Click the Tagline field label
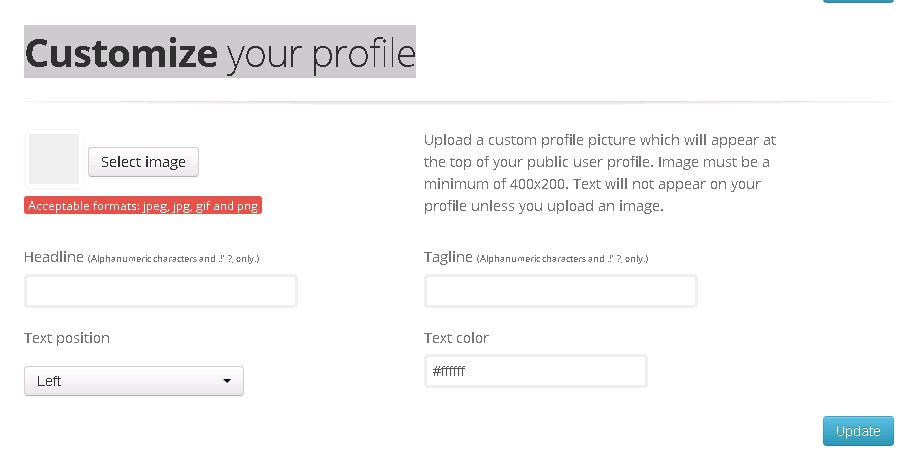903x465 pixels. point(448,257)
